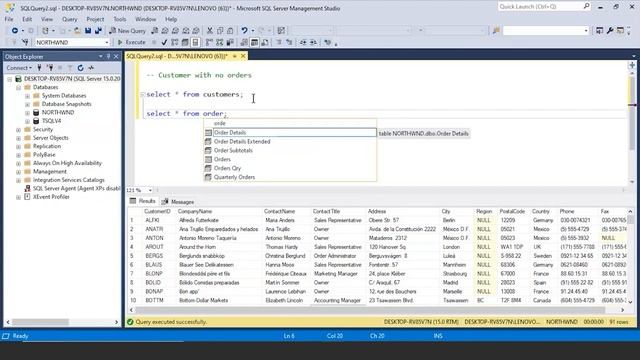This screenshot has height=360, width=640.
Task: Click the Connect Object Explorer plug icon
Action: pyautogui.click(x=39, y=68)
